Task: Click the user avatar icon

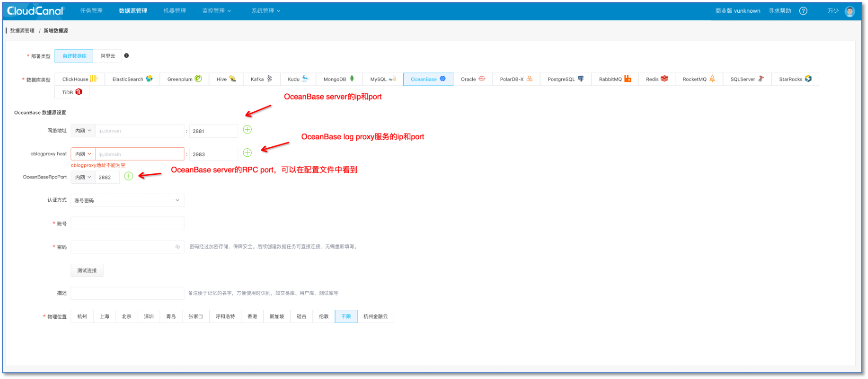Action: pyautogui.click(x=850, y=11)
